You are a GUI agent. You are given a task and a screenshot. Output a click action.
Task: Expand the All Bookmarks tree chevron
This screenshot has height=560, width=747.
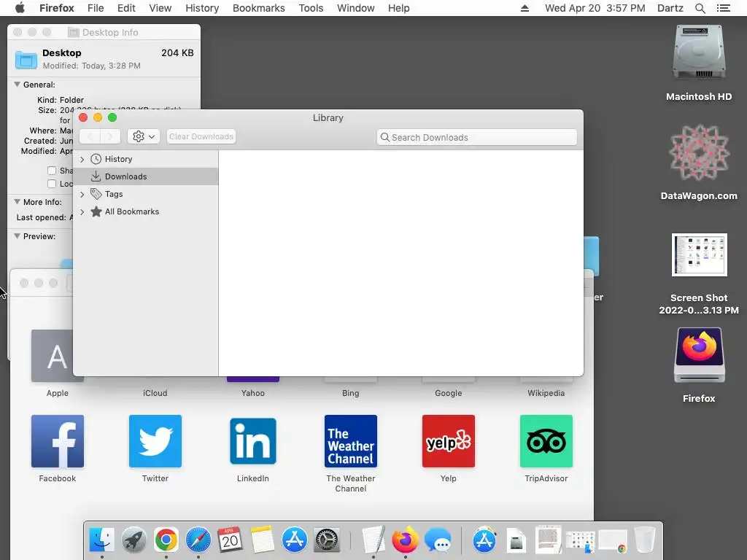point(82,212)
